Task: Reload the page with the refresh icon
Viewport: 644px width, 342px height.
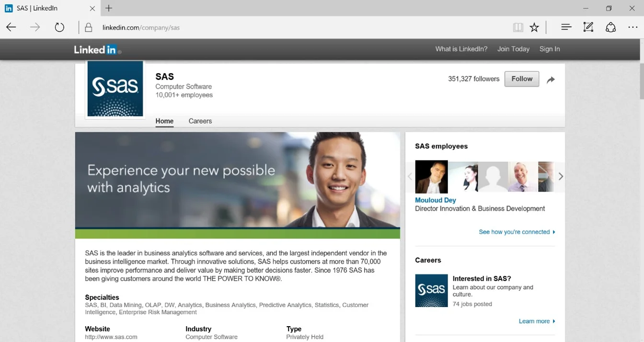Action: 59,27
